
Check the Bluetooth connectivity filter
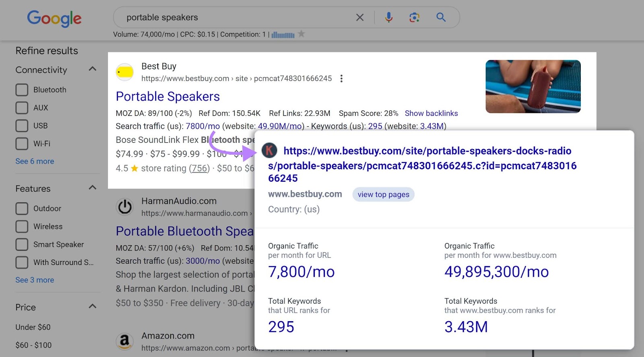22,90
